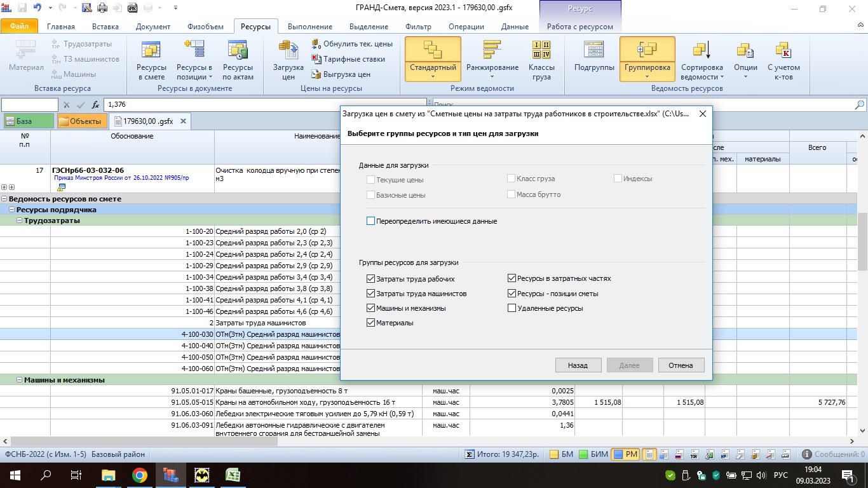Open the Файл menu

pos(20,27)
